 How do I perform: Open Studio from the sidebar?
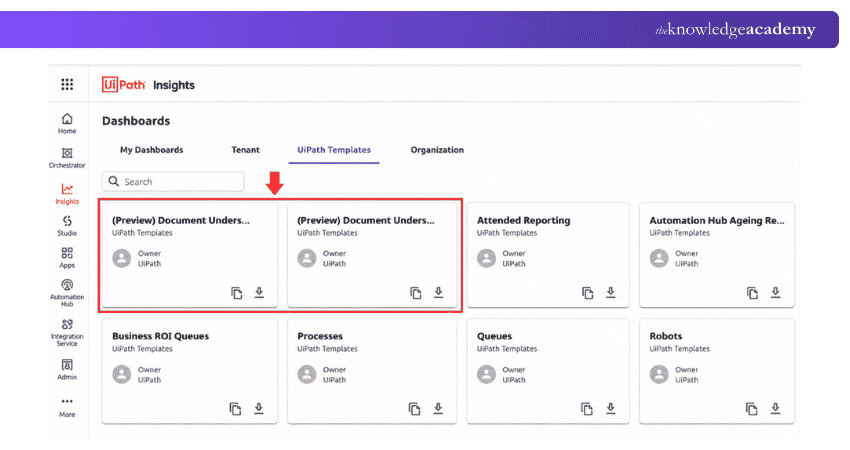coord(67,226)
